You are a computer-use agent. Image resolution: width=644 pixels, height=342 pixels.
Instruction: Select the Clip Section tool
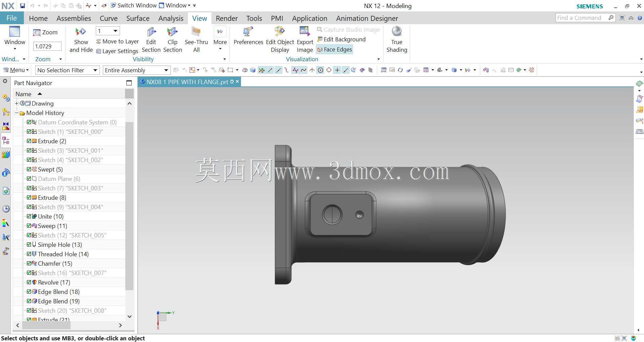tap(172, 40)
